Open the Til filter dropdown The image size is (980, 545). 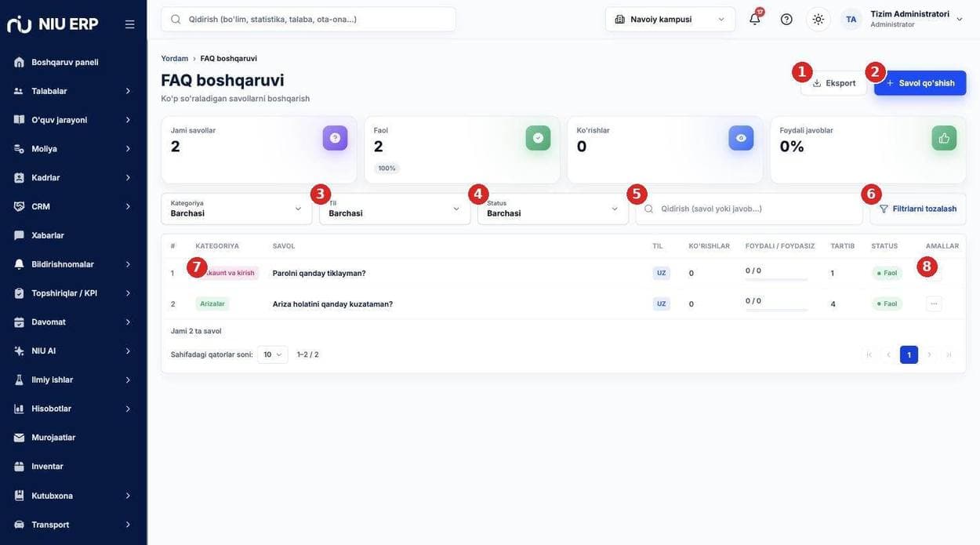(394, 209)
